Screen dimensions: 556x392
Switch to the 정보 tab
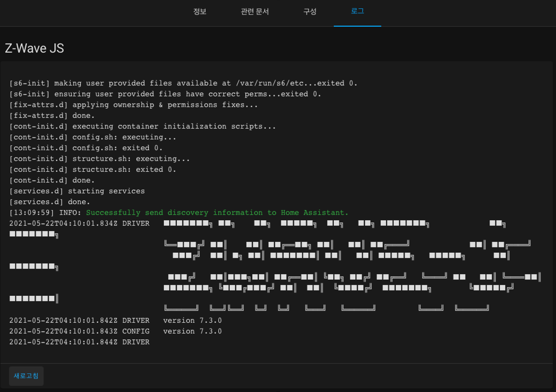coord(199,12)
